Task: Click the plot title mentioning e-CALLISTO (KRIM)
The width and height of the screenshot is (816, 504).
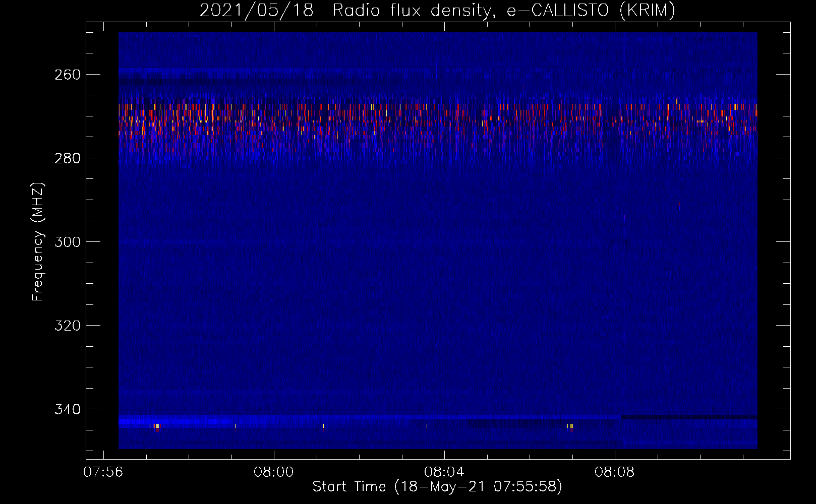Action: click(x=437, y=10)
